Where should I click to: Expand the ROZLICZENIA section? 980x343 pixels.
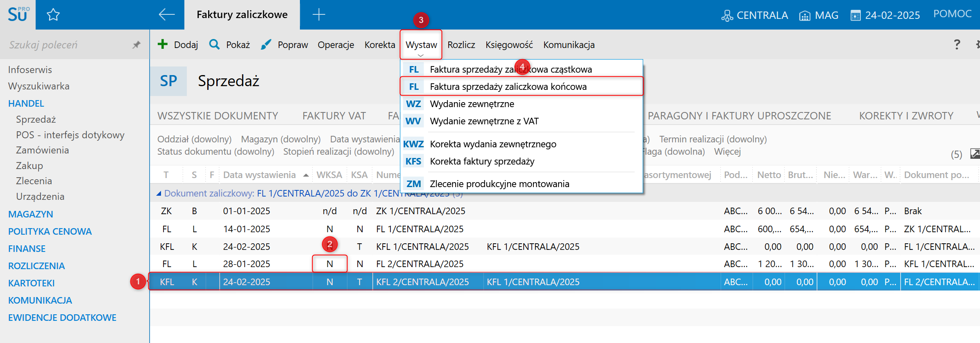tap(36, 266)
